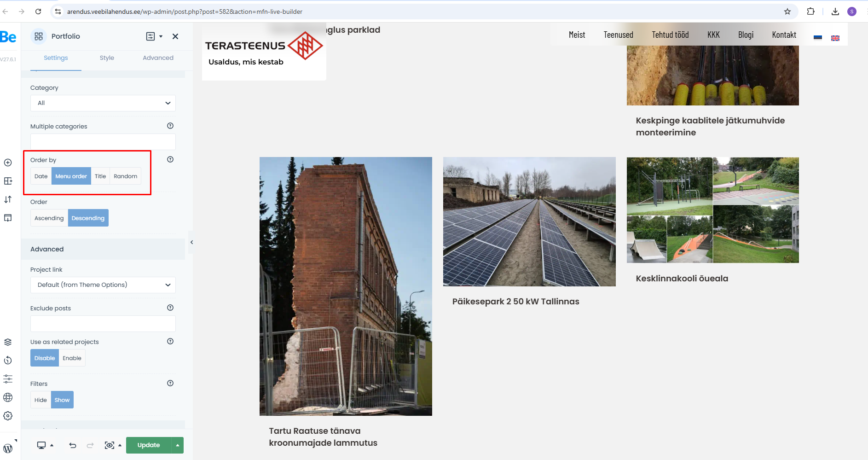The width and height of the screenshot is (868, 460).
Task: Click the WordPress logo icon
Action: pos(8,448)
